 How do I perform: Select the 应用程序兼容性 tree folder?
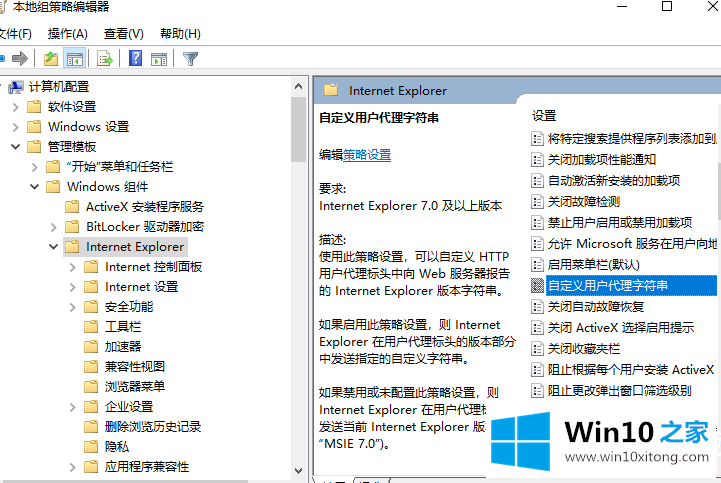pyautogui.click(x=147, y=466)
